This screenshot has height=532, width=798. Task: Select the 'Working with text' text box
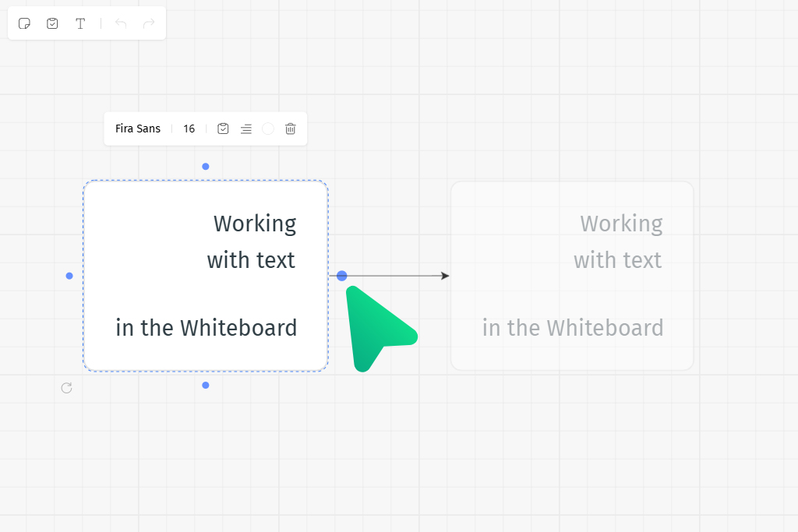[x=206, y=276]
